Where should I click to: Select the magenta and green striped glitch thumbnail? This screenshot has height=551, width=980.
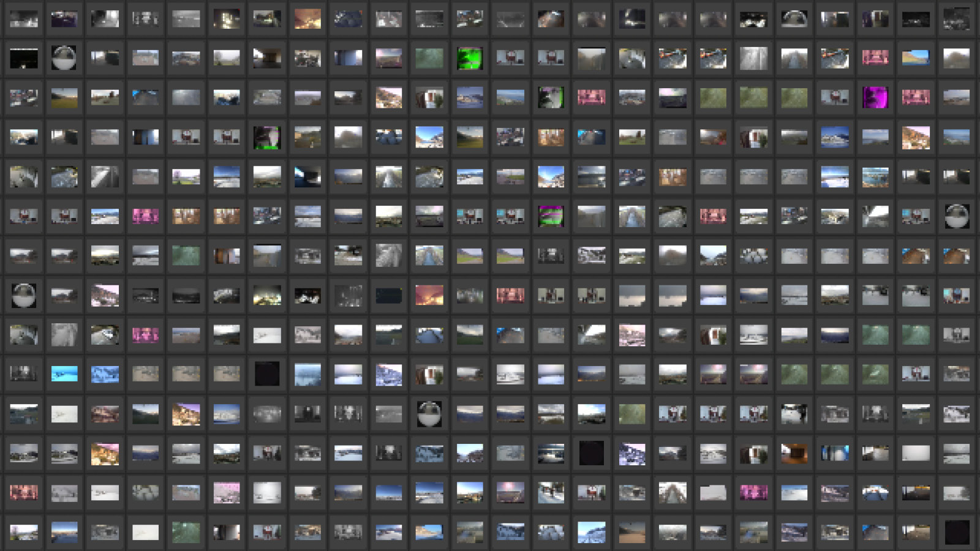coord(551,216)
